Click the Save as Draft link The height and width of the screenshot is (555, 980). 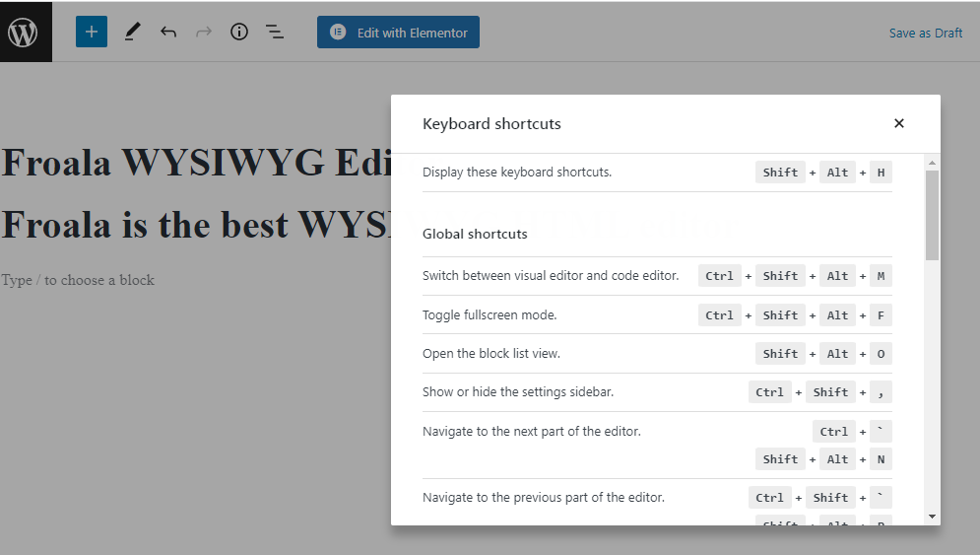pyautogui.click(x=926, y=34)
